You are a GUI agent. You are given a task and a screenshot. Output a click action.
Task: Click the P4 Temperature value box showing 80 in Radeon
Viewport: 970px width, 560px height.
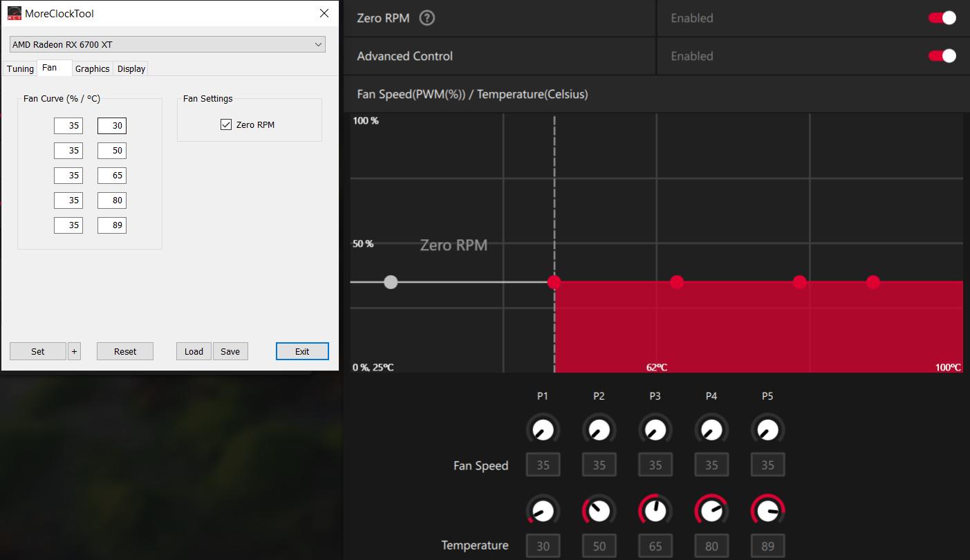click(711, 546)
